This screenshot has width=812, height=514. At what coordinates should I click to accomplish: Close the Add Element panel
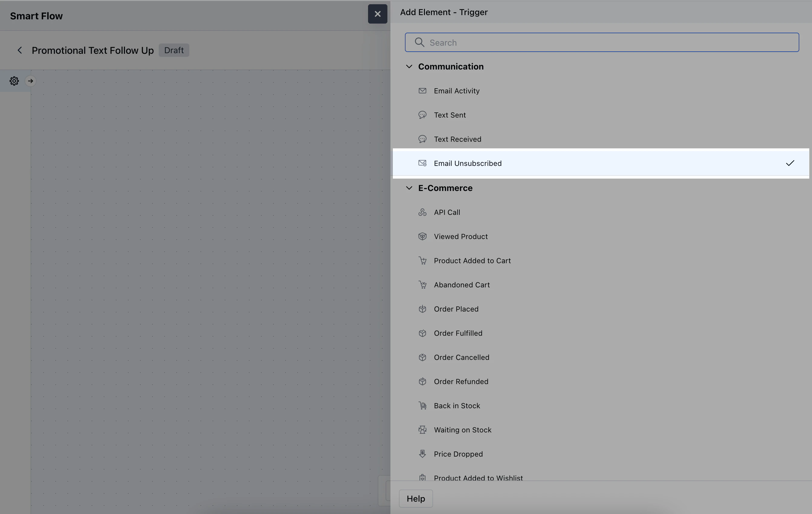(377, 14)
